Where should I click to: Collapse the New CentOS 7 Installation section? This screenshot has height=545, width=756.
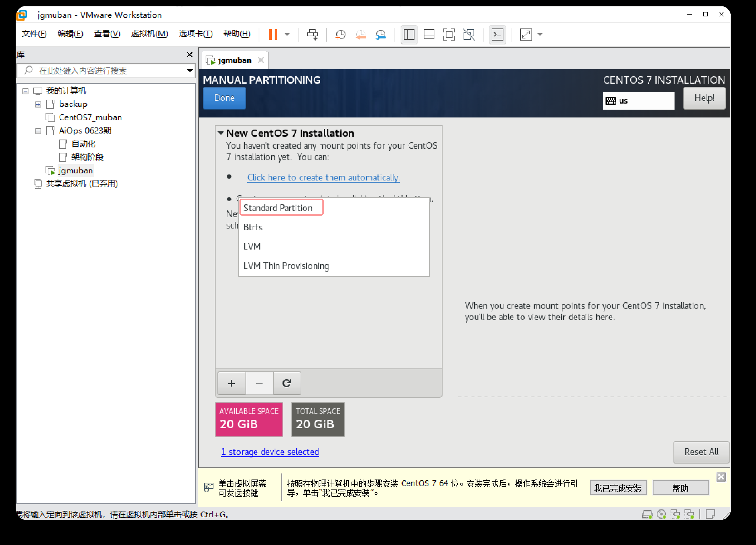click(221, 133)
